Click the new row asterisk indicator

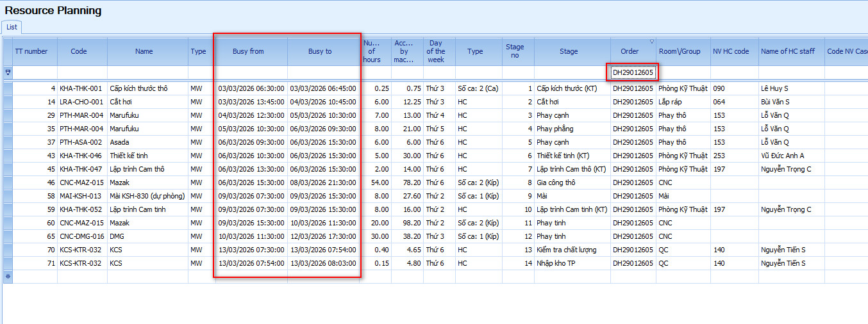click(x=8, y=277)
